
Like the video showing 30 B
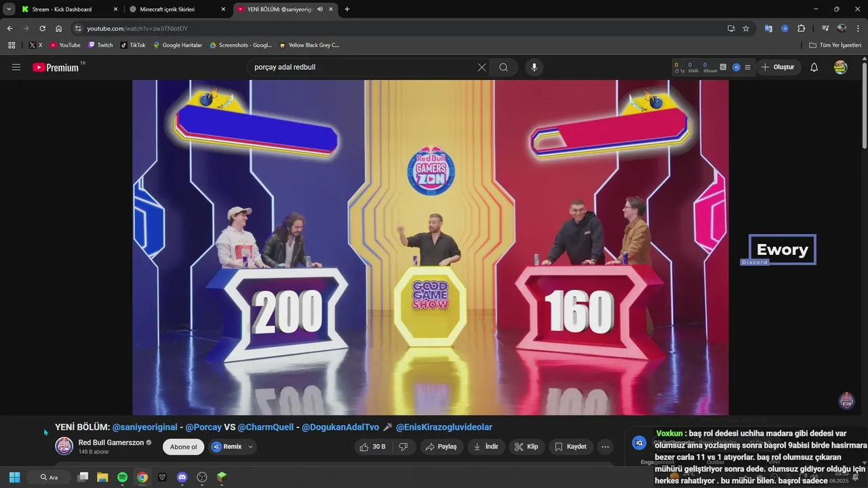click(373, 447)
